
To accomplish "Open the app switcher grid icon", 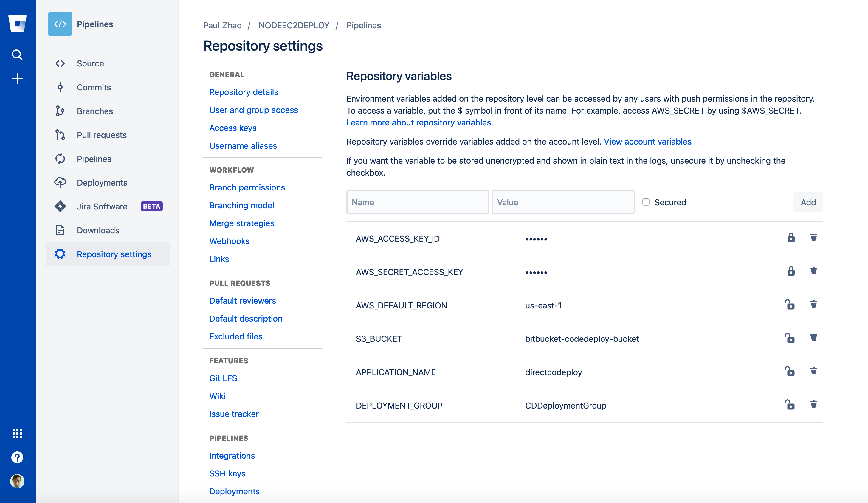I will click(x=17, y=434).
